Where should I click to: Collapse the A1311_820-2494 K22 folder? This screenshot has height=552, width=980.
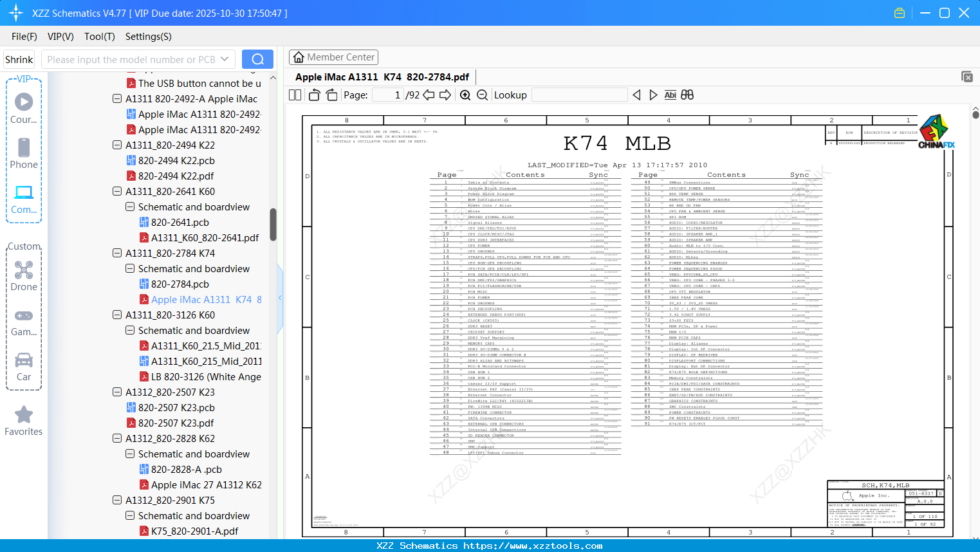click(x=117, y=145)
